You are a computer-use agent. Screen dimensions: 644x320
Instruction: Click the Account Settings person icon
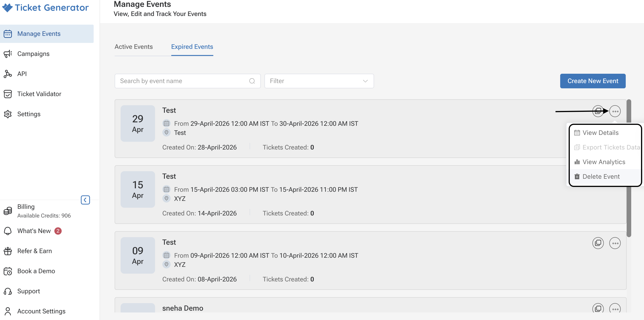click(8, 311)
